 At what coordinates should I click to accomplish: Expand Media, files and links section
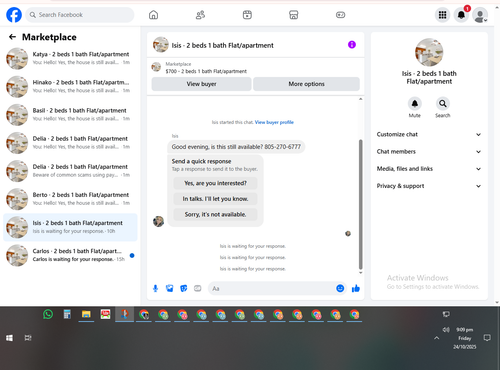[x=429, y=169]
